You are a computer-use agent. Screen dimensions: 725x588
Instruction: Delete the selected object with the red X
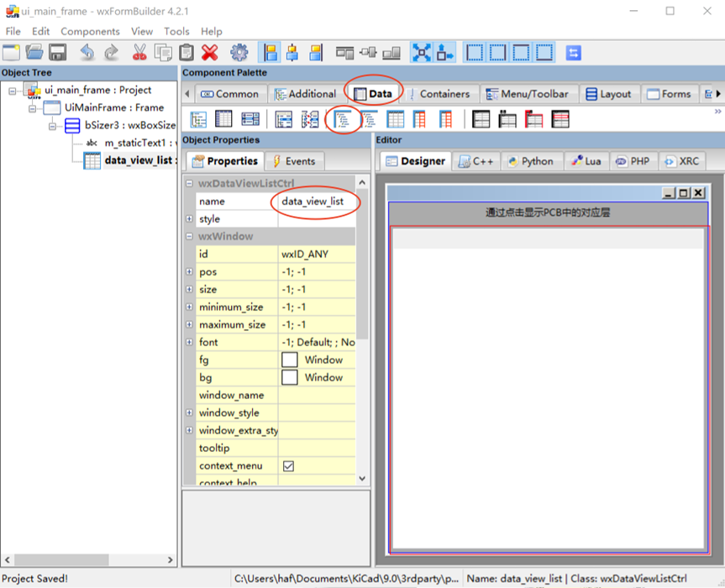(210, 53)
